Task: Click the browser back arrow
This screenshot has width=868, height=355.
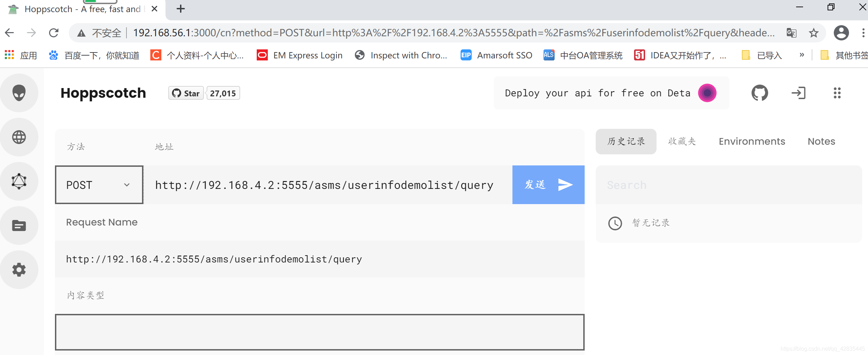Action: [x=10, y=33]
